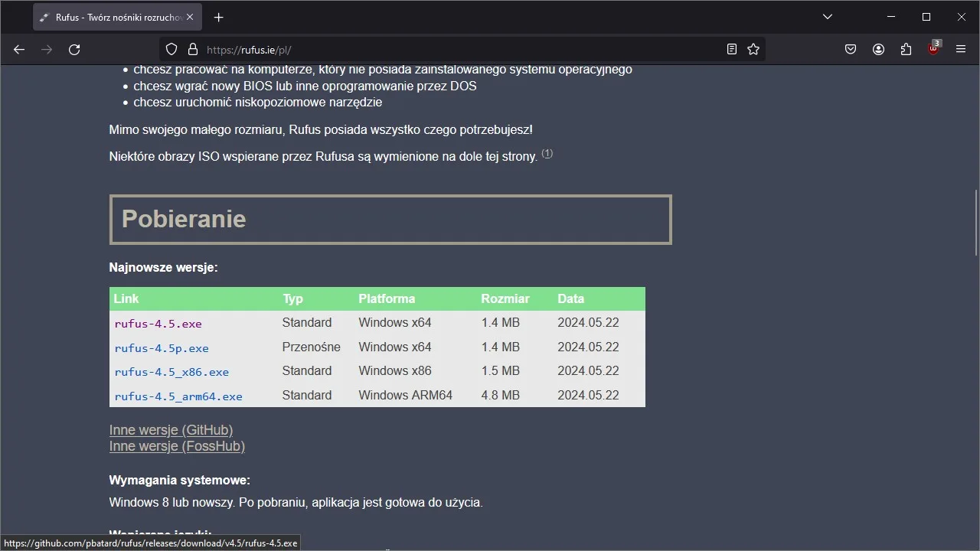Open Inne wersje (FossHub) link
The height and width of the screenshot is (551, 980).
pyautogui.click(x=177, y=446)
